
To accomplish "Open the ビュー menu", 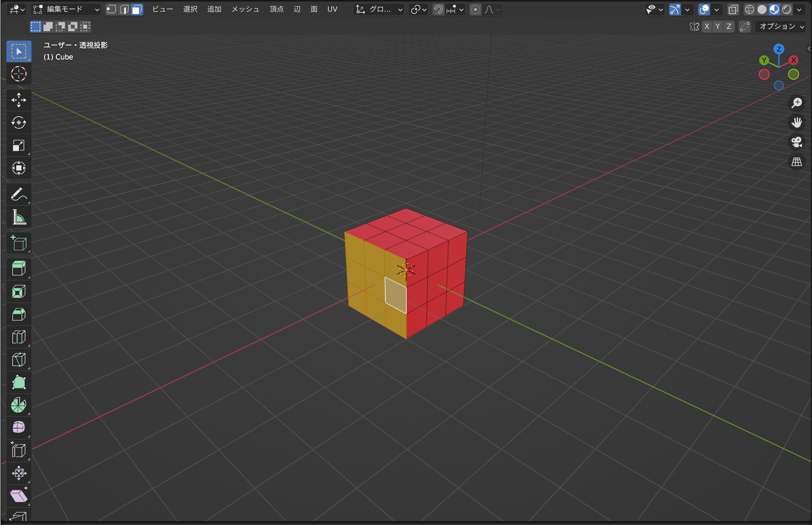I will [162, 9].
